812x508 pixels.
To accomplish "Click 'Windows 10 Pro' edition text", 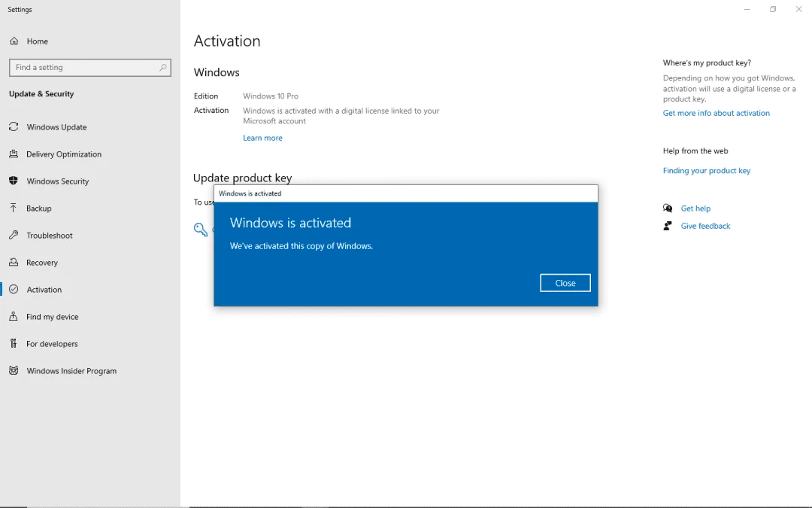I will (x=271, y=96).
